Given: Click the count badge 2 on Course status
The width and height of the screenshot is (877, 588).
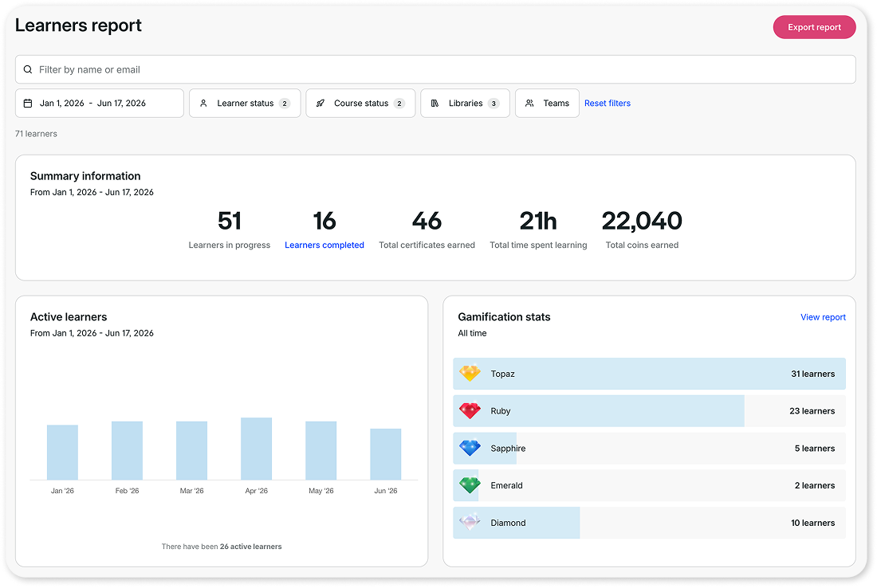Looking at the screenshot, I should pos(399,104).
